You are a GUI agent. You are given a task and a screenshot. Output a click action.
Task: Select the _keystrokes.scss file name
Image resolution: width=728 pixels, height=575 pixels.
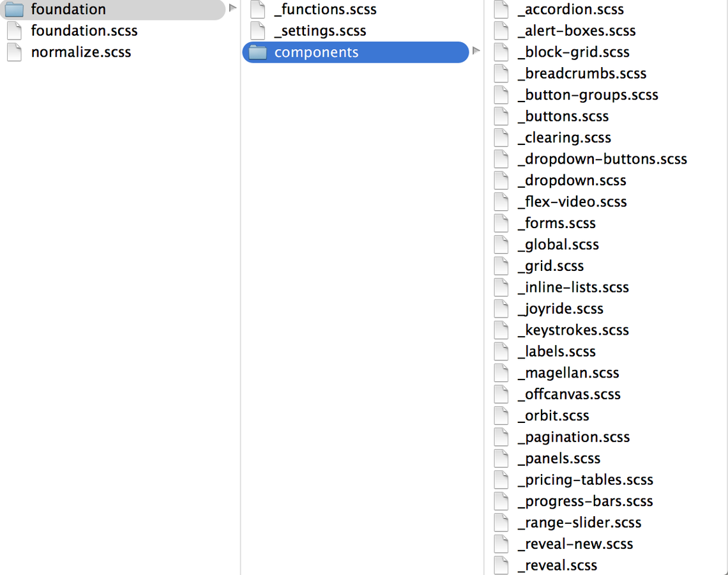(573, 330)
